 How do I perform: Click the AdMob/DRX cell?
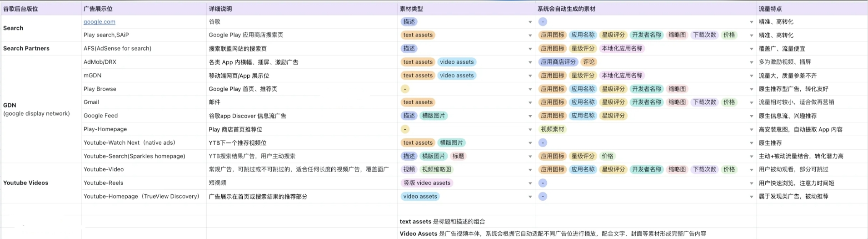(144, 62)
